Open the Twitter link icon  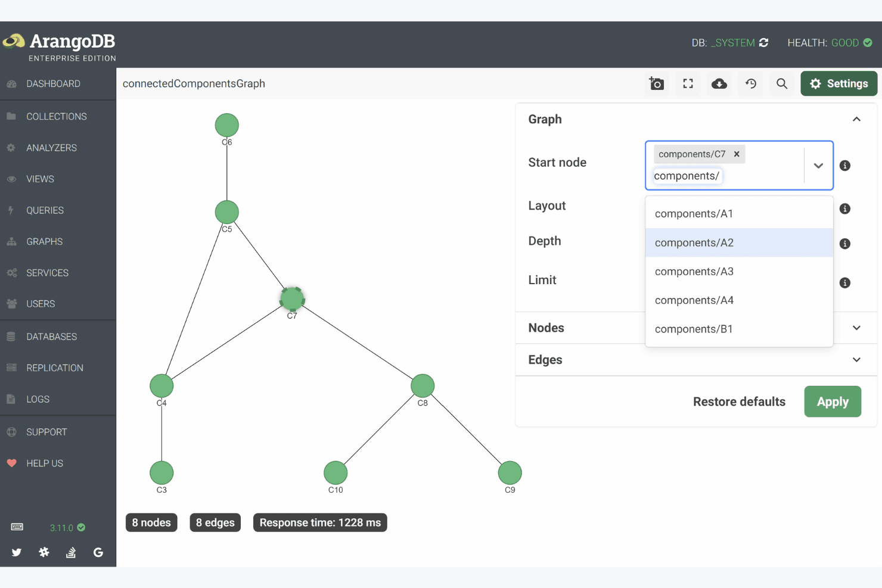(x=17, y=552)
